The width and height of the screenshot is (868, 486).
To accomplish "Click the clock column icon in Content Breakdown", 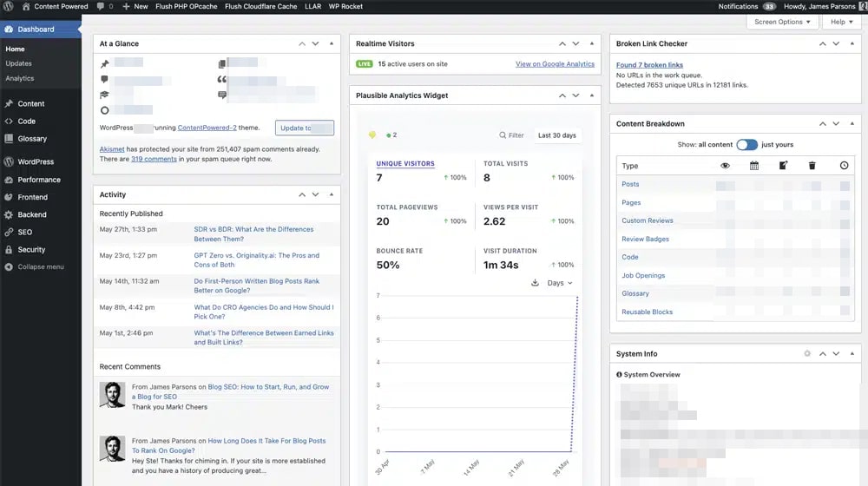I will click(844, 166).
